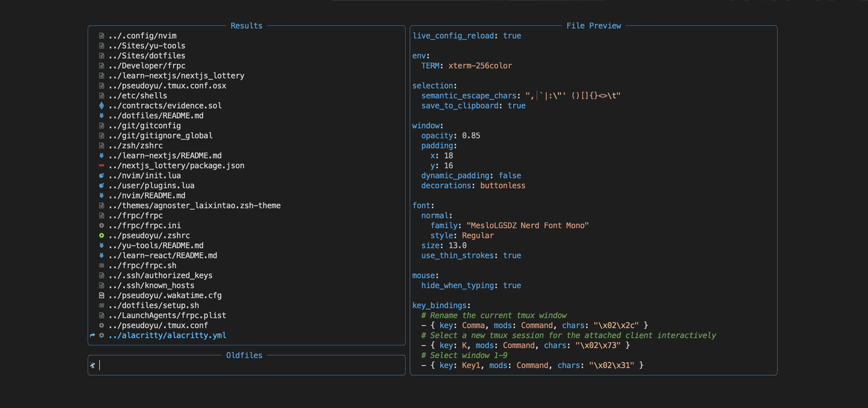Click the key: Key1 binding line
This screenshot has width=868, height=408.
click(533, 366)
